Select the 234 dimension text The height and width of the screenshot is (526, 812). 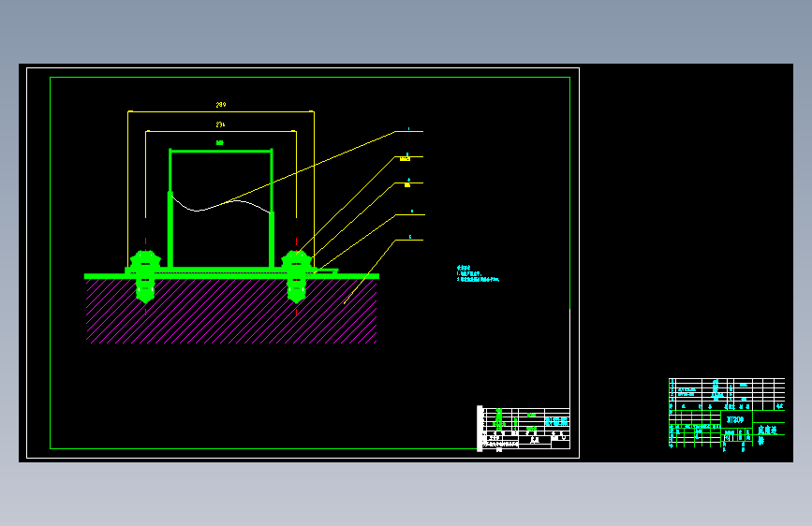click(221, 124)
